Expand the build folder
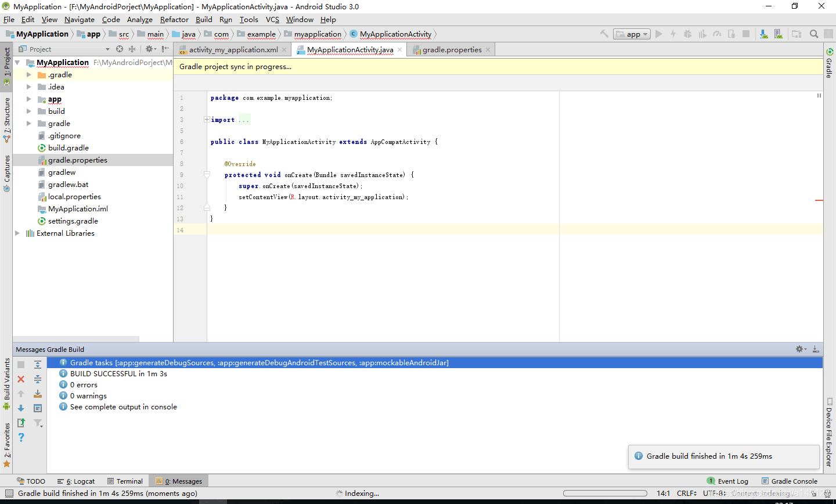The image size is (836, 504). coord(29,111)
